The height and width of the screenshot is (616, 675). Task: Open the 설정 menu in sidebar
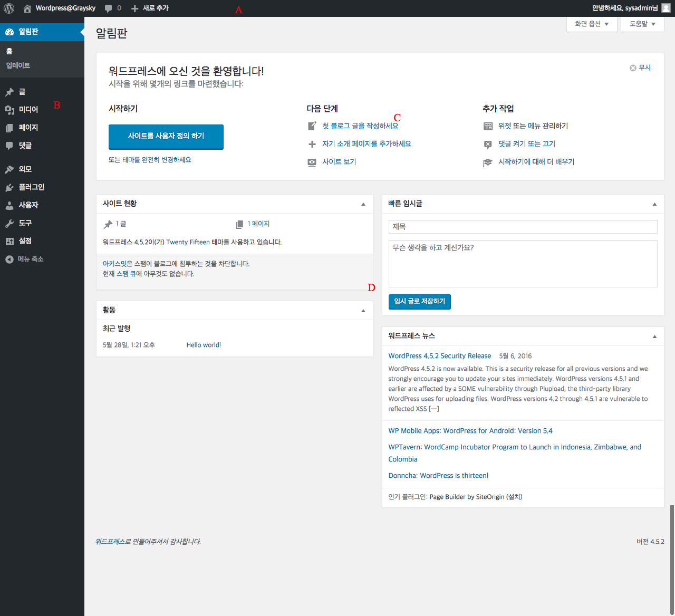click(x=42, y=241)
